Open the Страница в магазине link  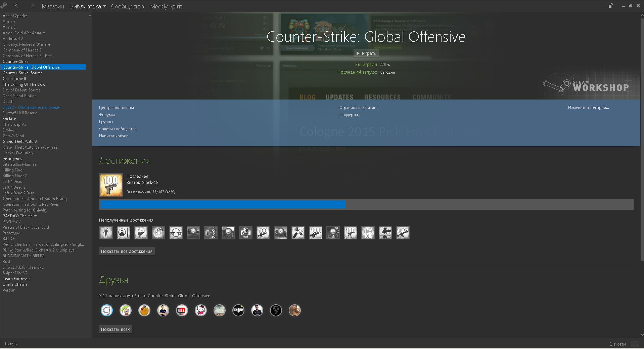359,108
